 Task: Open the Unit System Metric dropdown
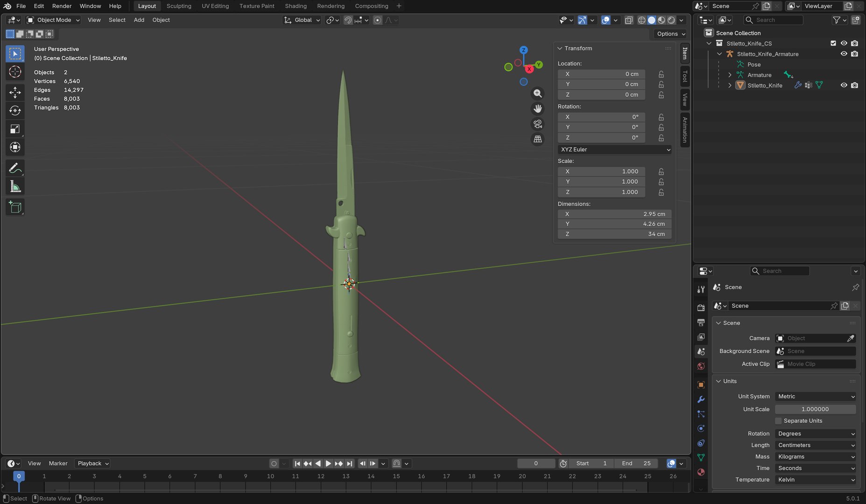coord(816,397)
